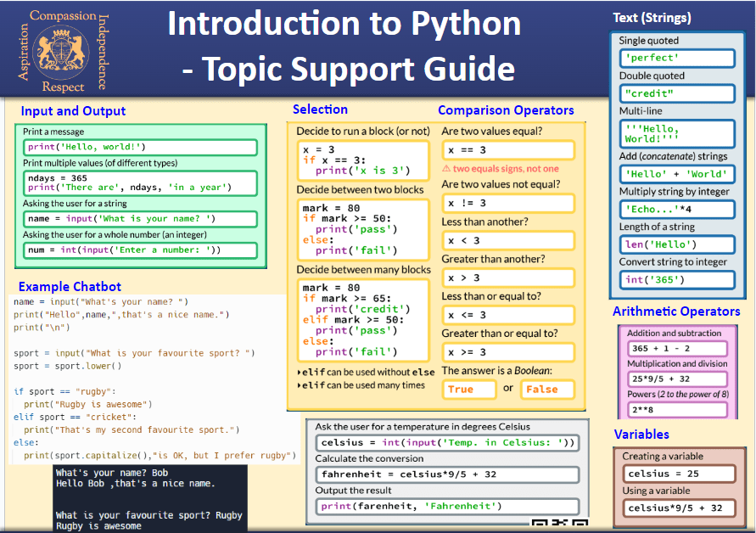Screen dimensions: 756x533
Task: Click the 'Asking the user for a string' label
Action: pyautogui.click(x=75, y=204)
